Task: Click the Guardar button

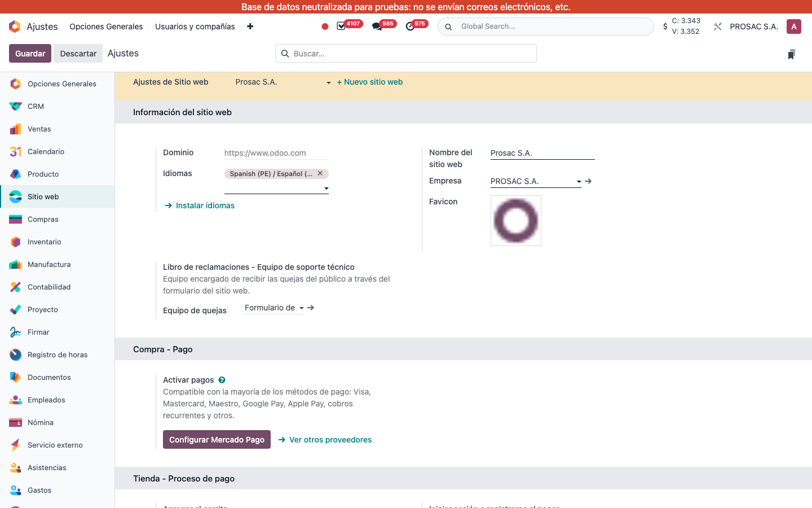Action: 30,54
